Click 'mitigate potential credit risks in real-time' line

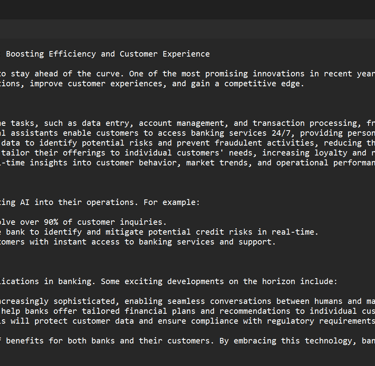pyautogui.click(x=159, y=232)
